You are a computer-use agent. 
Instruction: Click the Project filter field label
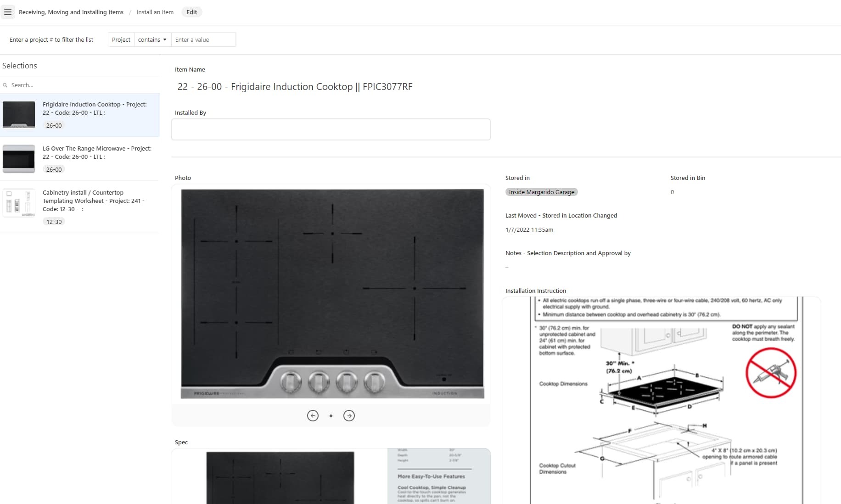[121, 39]
